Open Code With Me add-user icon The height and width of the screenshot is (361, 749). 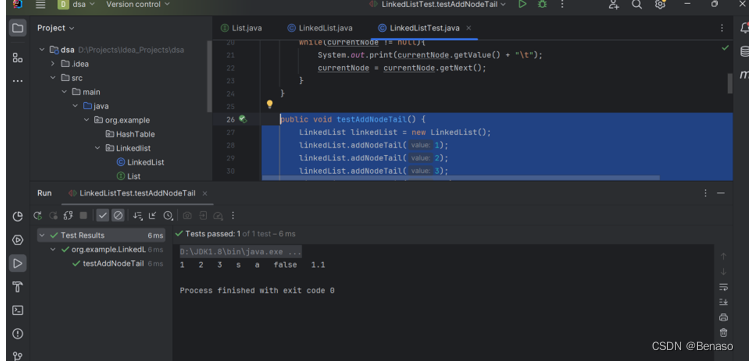614,5
